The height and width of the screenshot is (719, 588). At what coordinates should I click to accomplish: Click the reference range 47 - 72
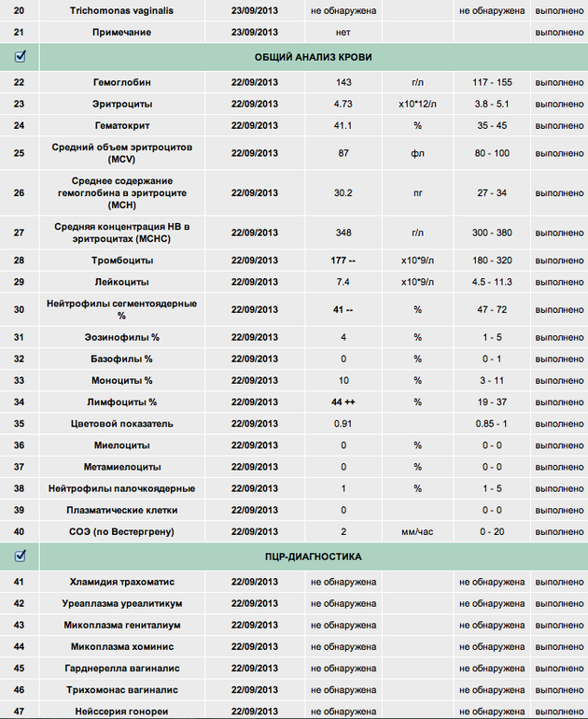click(492, 309)
